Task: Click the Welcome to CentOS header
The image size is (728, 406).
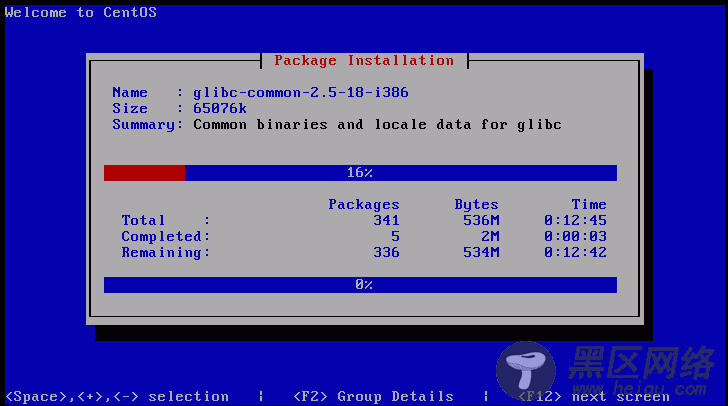Action: (x=81, y=13)
